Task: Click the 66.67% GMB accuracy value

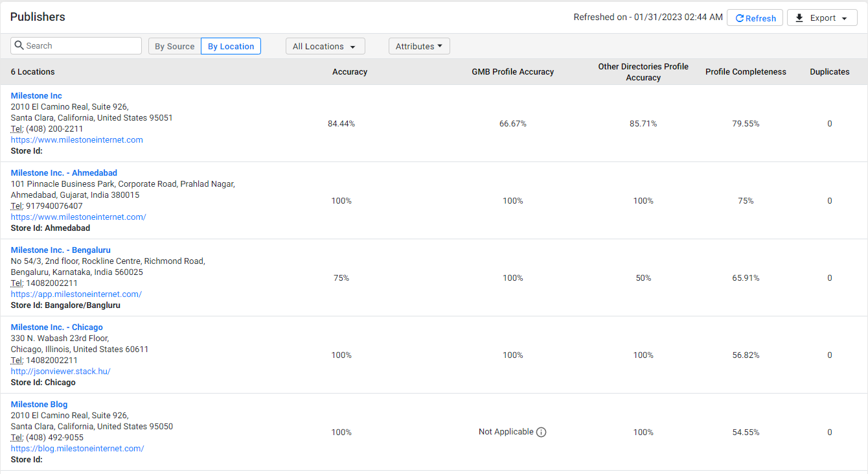Action: click(513, 124)
